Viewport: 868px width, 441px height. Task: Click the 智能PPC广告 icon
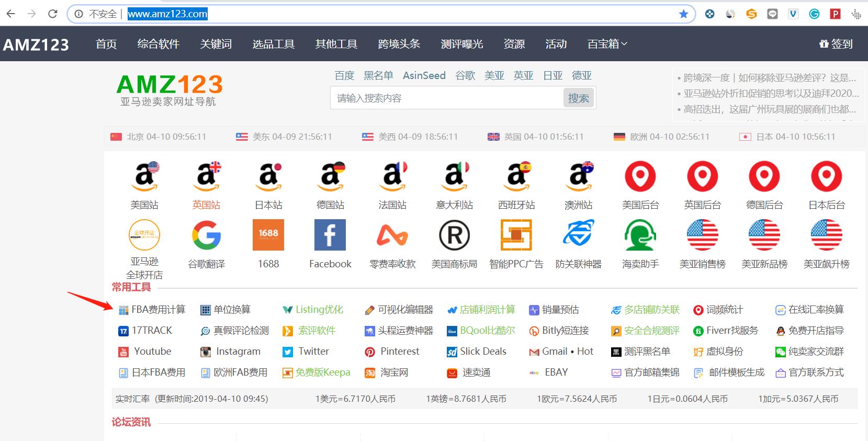click(x=516, y=235)
